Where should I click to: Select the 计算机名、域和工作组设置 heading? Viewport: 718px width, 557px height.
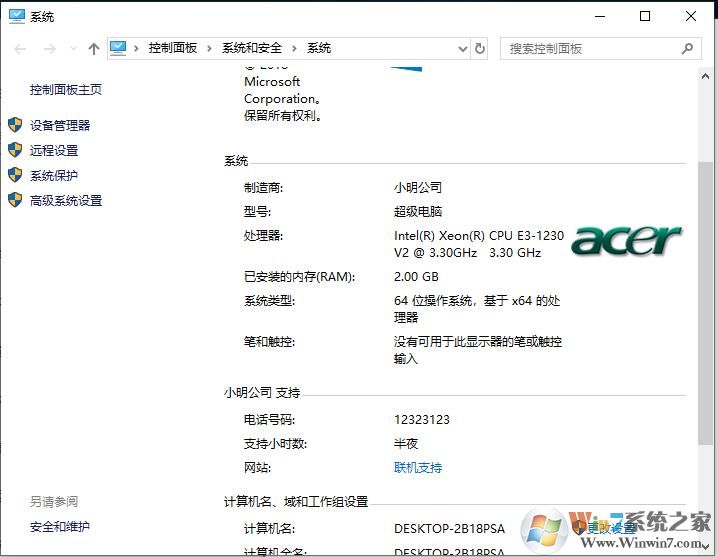pyautogui.click(x=296, y=502)
